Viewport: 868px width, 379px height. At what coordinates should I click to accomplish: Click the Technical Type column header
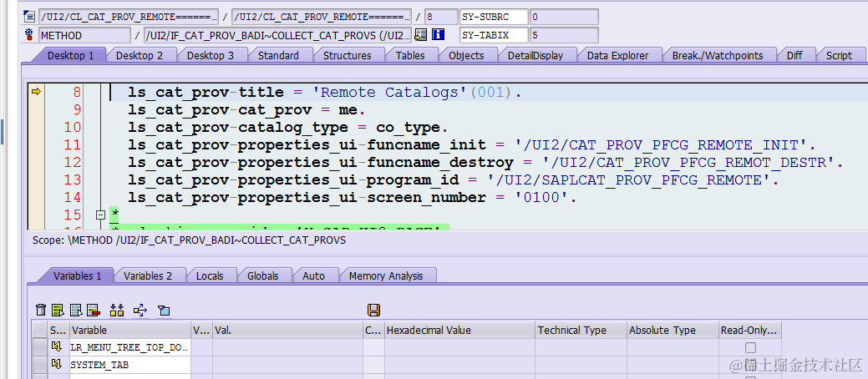point(581,331)
